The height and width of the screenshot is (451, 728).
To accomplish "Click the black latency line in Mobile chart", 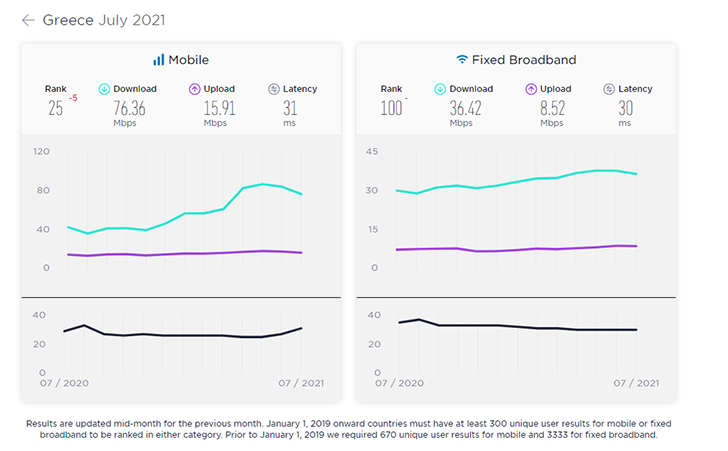I will 165,335.
